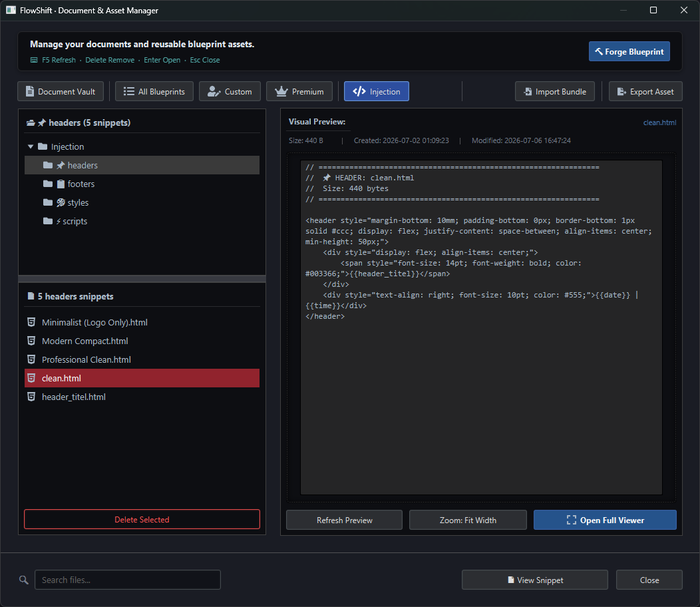
Task: Click the HTML file icon of Minimalist (Logo Only).html
Action: coord(31,322)
